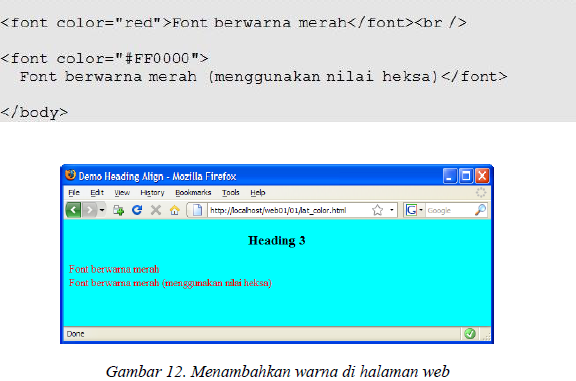Go to the home page via house icon

click(x=174, y=210)
